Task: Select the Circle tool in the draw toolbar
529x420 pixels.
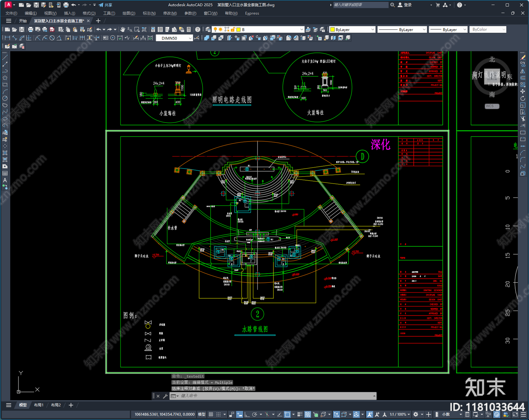Action: coord(5,98)
